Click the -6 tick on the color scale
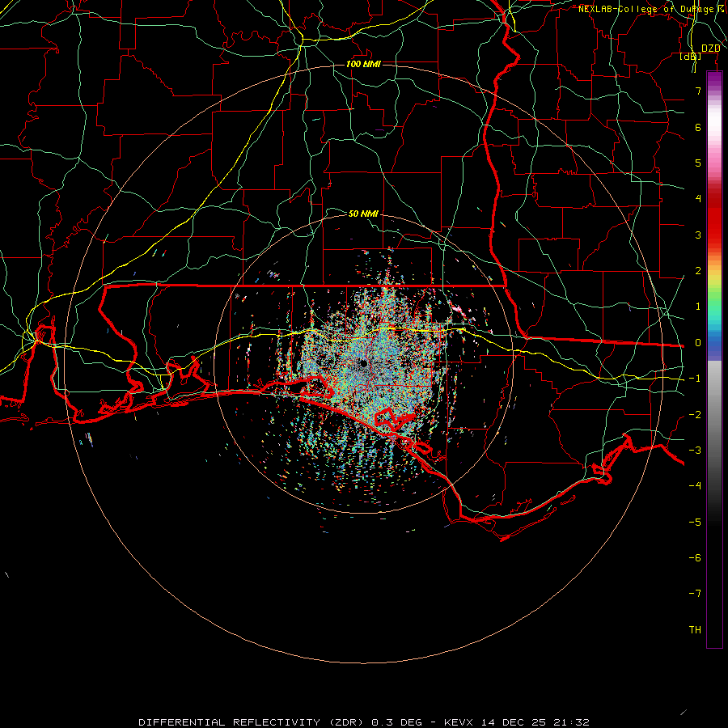Viewport: 728px width, 728px height. click(695, 558)
